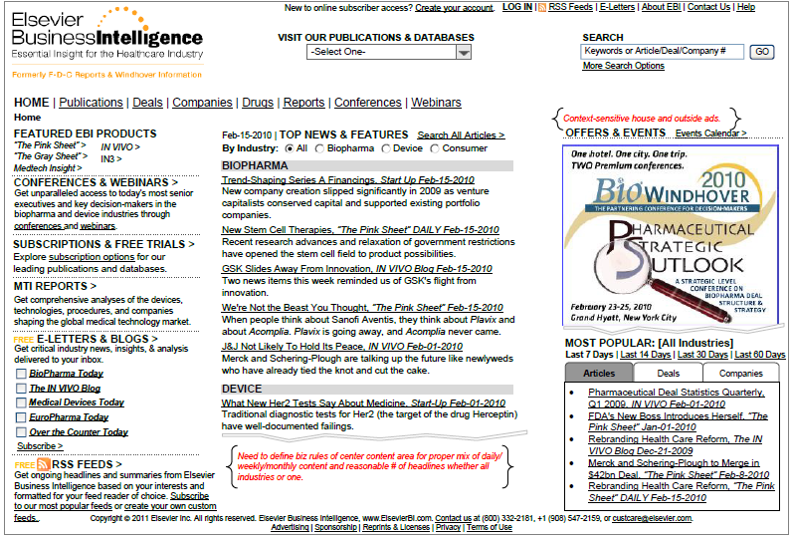Click the Subscribe link under e-letters
The height and width of the screenshot is (538, 793).
click(40, 446)
